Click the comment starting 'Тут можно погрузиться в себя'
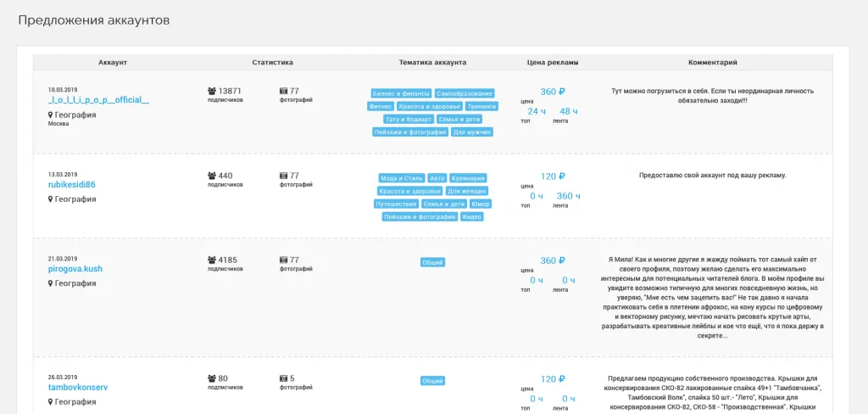Image resolution: width=868 pixels, height=414 pixels. click(712, 96)
